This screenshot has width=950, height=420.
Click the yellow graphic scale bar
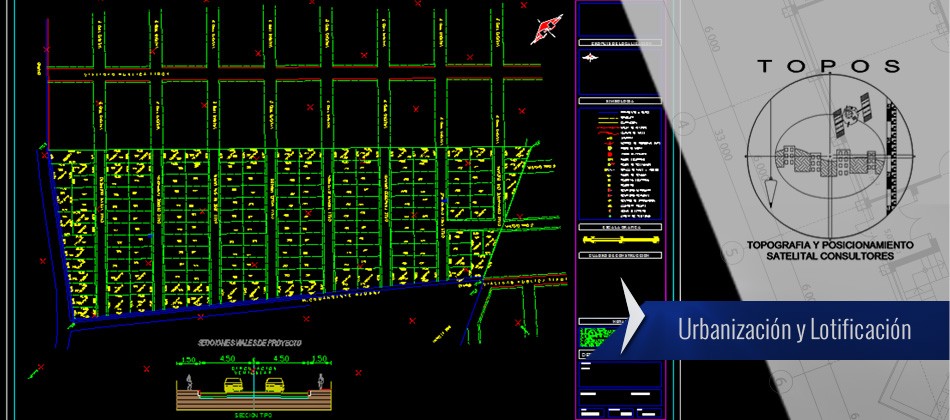[x=619, y=242]
